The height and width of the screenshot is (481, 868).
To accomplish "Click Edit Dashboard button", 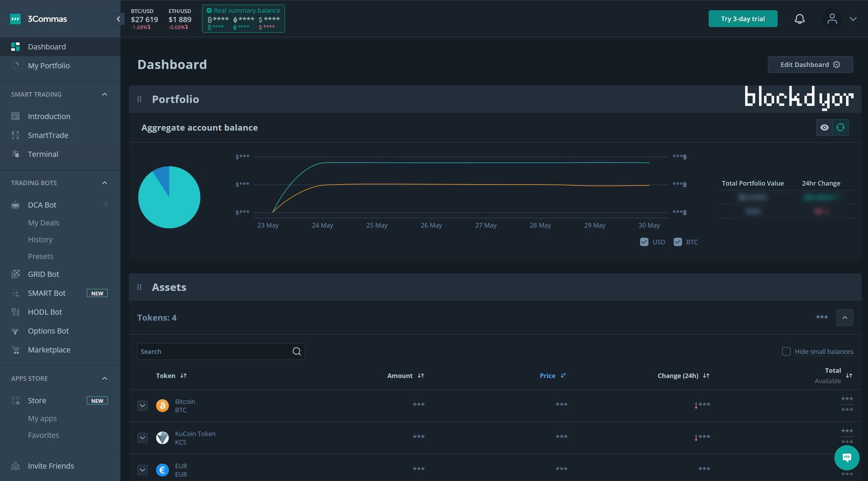I will [810, 65].
